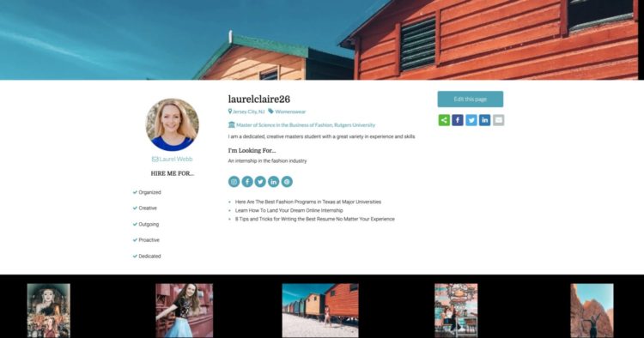The width and height of the screenshot is (644, 338).
Task: Share profile by gray email icon
Action: point(498,120)
